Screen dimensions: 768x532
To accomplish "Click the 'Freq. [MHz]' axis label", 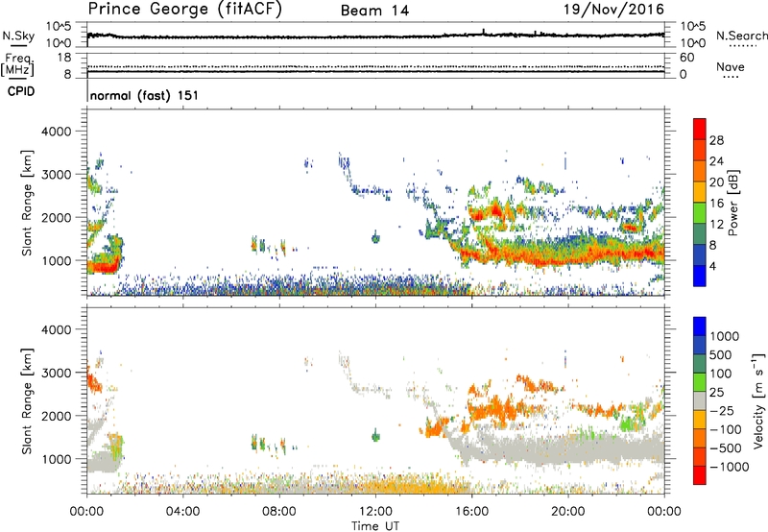I will click(x=17, y=65).
